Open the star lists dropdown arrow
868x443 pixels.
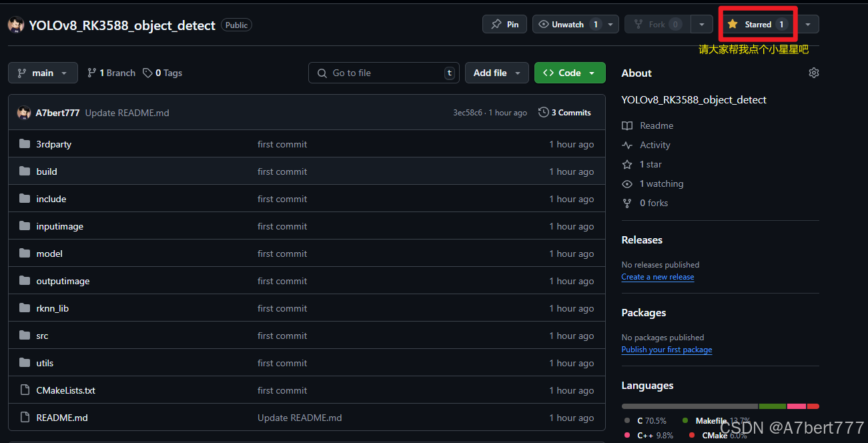808,24
